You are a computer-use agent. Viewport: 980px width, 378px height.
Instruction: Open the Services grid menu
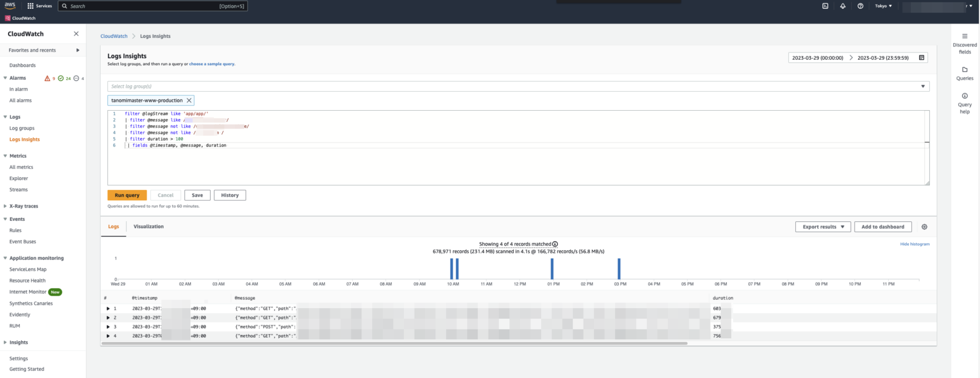[39, 6]
